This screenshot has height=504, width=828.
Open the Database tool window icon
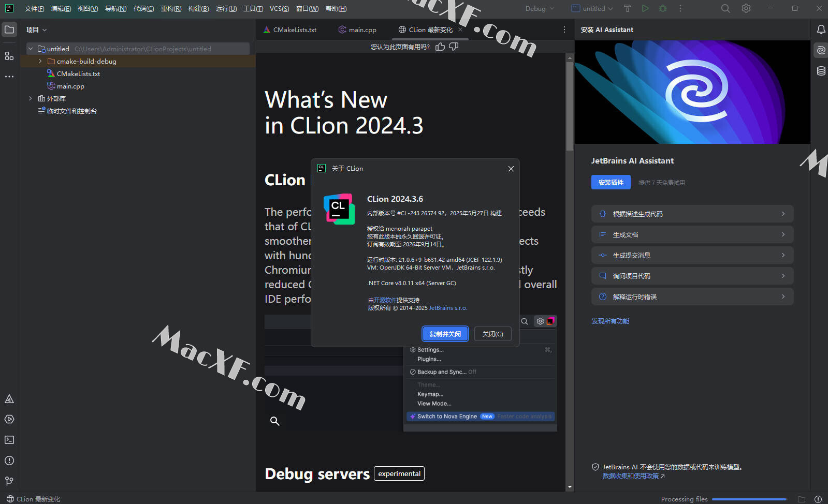click(x=821, y=71)
